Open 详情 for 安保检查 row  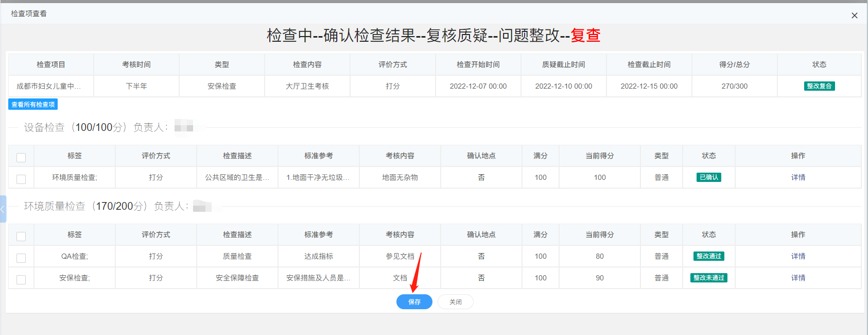[798, 278]
